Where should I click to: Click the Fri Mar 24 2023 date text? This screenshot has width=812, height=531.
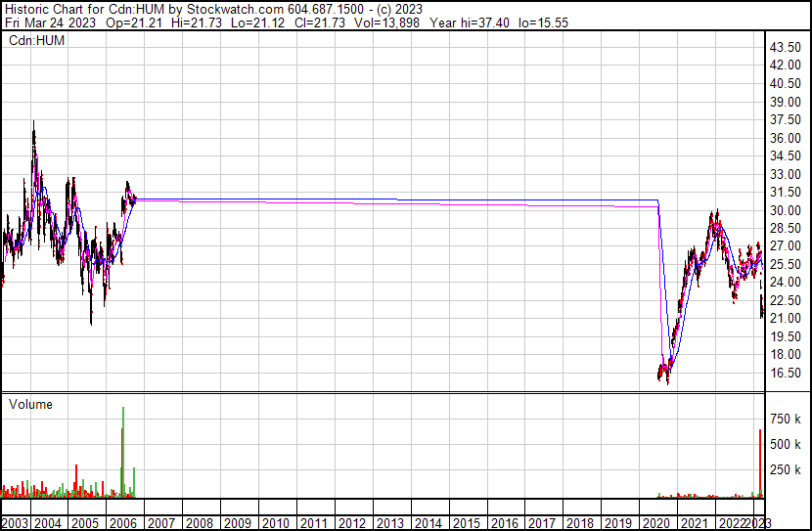[43, 22]
